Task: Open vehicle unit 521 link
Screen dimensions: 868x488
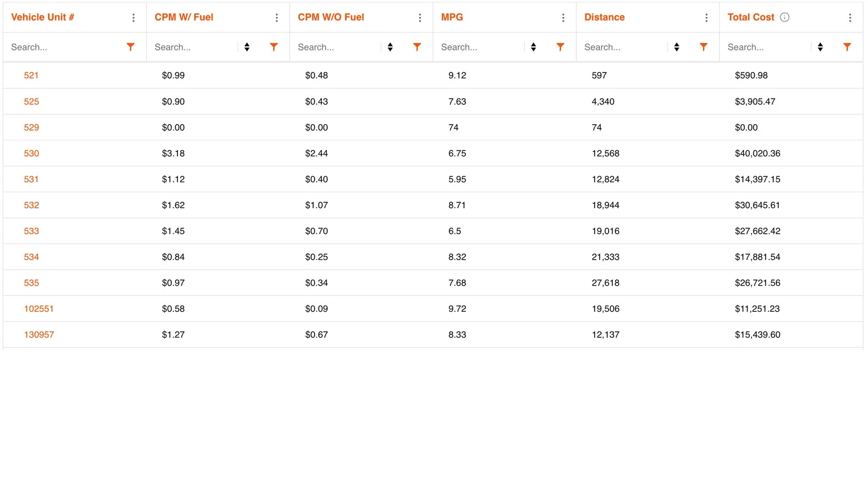Action: (31, 75)
